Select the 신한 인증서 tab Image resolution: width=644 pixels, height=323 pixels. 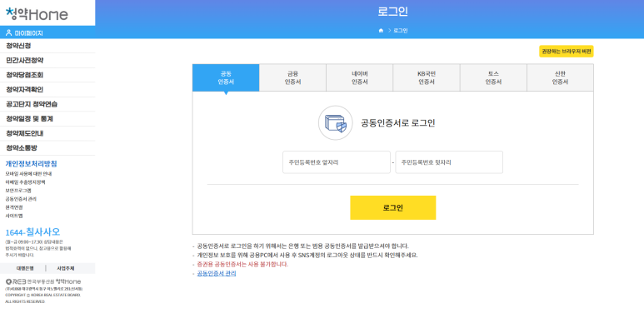560,77
